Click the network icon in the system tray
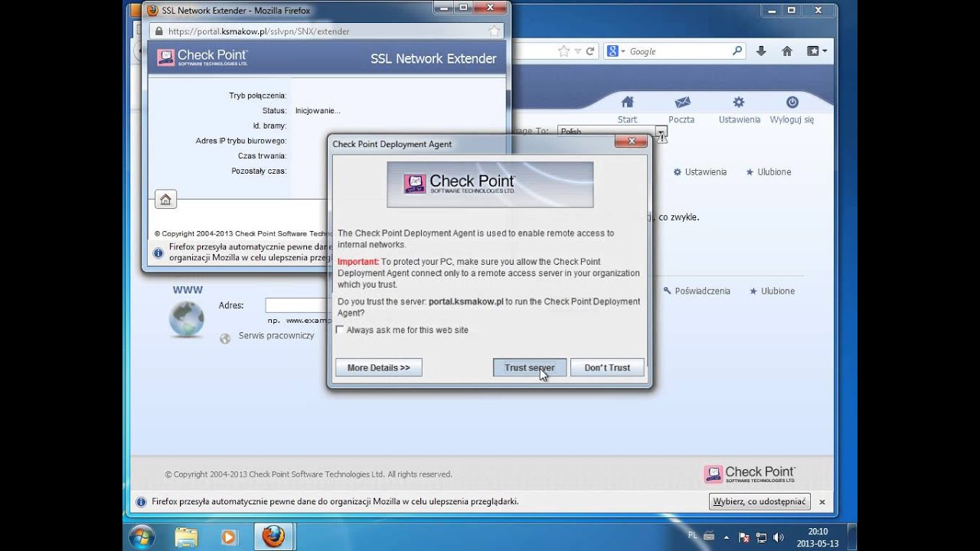Image resolution: width=980 pixels, height=551 pixels. (x=761, y=537)
